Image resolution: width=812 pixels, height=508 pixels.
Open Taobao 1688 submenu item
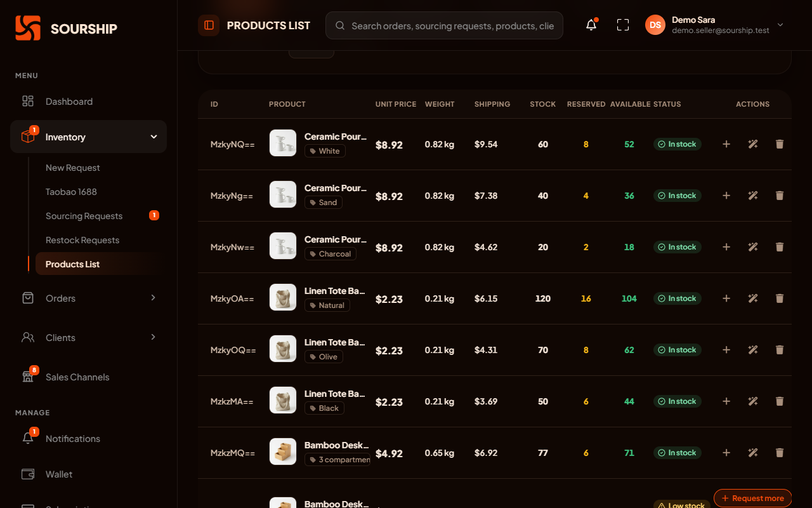pyautogui.click(x=71, y=192)
